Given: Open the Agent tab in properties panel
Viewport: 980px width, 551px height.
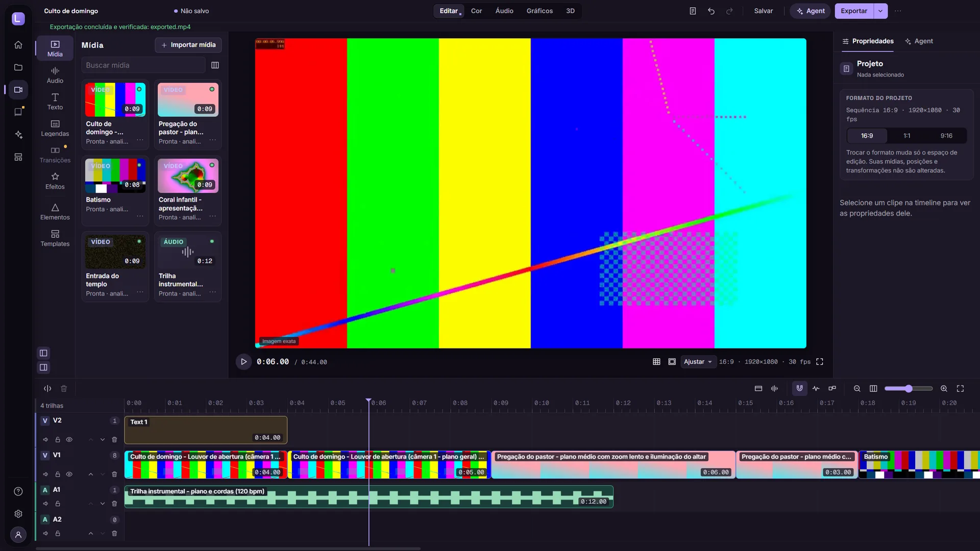Looking at the screenshot, I should pos(919,41).
